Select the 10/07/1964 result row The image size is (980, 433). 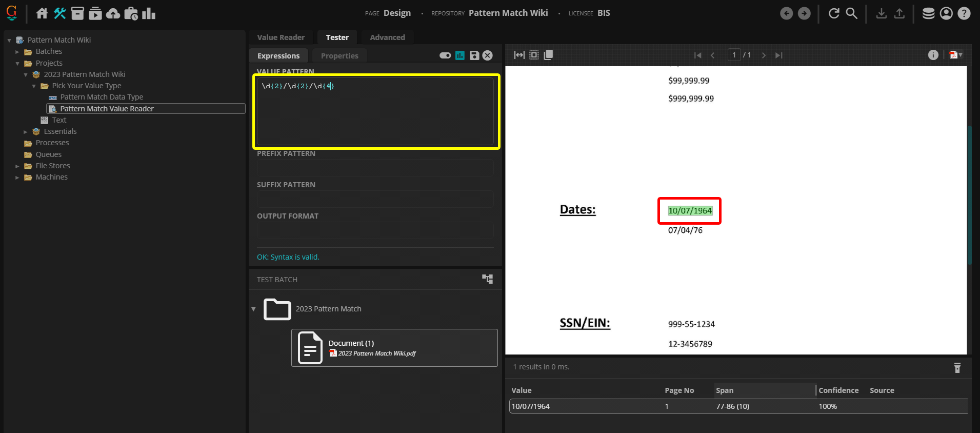point(738,406)
